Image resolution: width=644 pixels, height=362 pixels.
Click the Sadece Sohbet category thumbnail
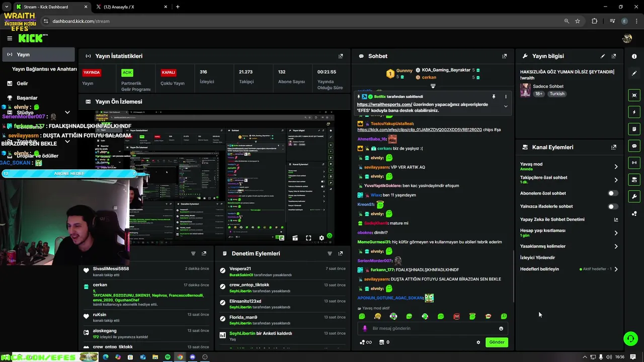click(525, 90)
